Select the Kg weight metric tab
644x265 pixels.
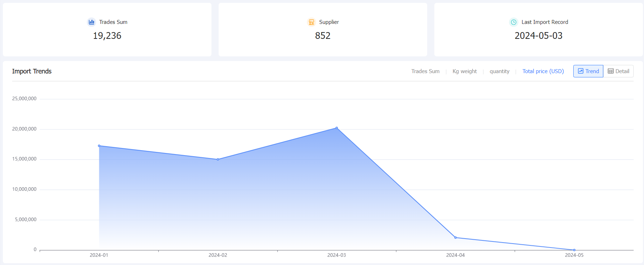tap(465, 71)
